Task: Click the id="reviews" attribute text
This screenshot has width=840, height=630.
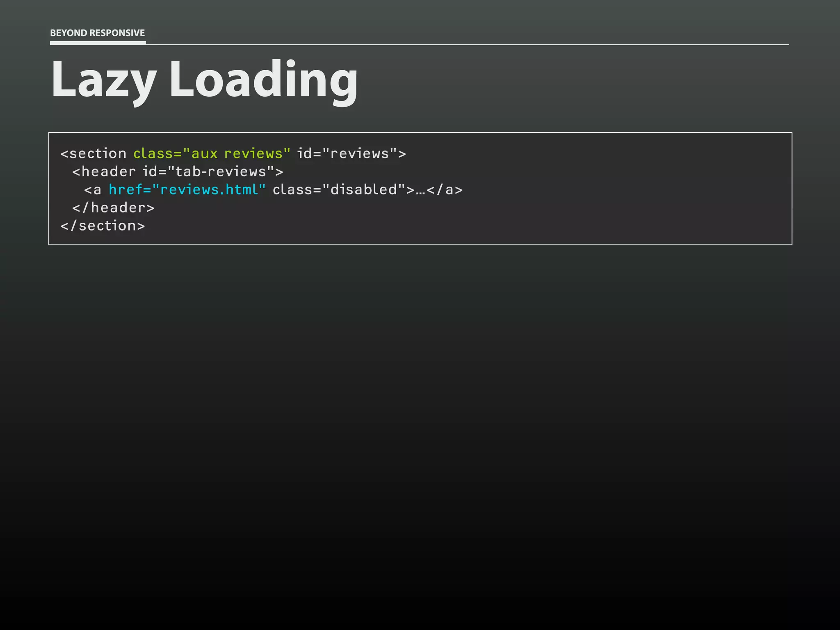Action: coord(347,153)
